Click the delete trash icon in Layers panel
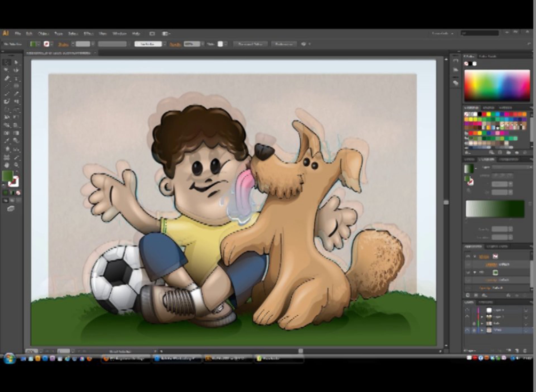This screenshot has height=392, width=536. (525, 350)
